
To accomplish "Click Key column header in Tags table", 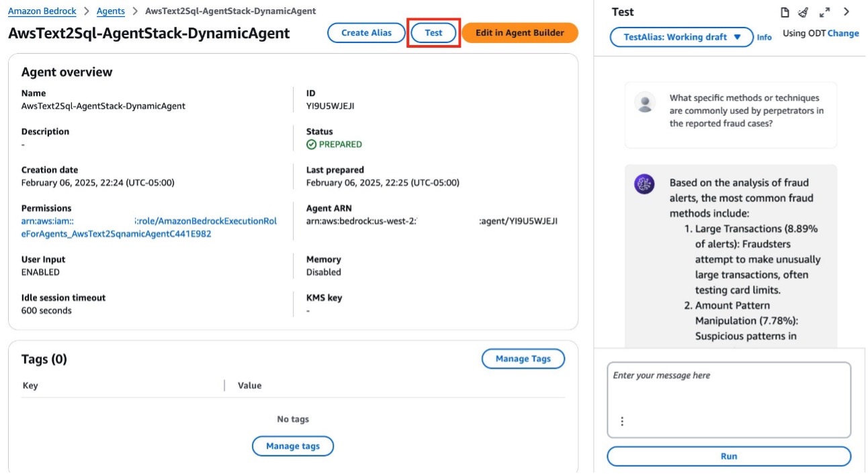I will 30,386.
